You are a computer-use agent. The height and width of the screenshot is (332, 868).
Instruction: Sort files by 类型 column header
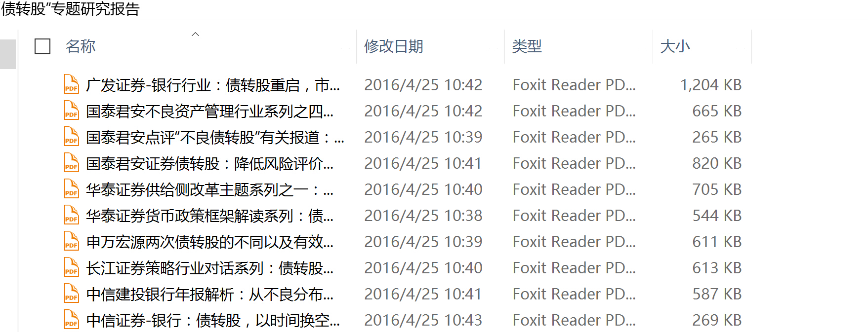[x=527, y=46]
